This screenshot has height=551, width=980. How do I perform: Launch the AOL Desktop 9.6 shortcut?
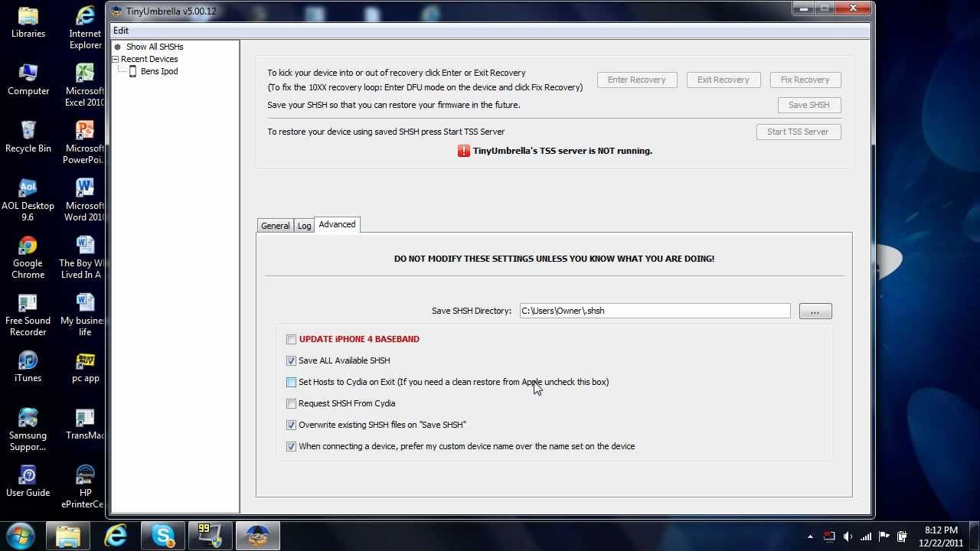(28, 201)
